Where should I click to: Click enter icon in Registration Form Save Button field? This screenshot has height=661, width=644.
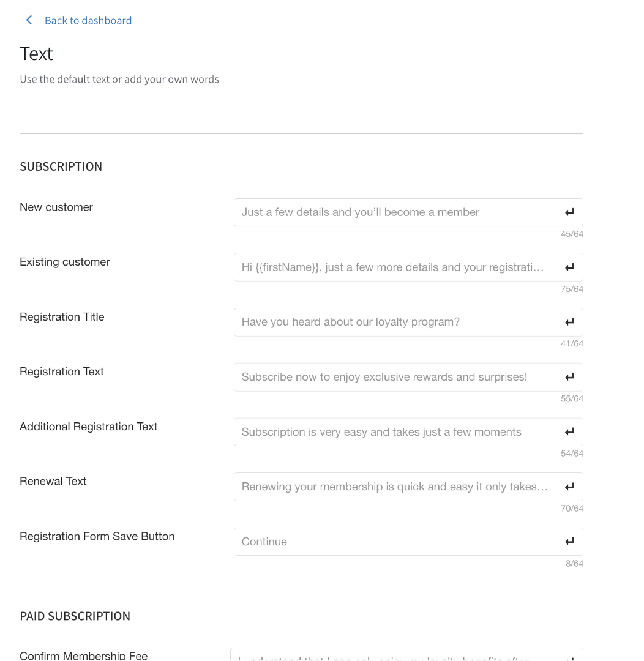point(569,542)
